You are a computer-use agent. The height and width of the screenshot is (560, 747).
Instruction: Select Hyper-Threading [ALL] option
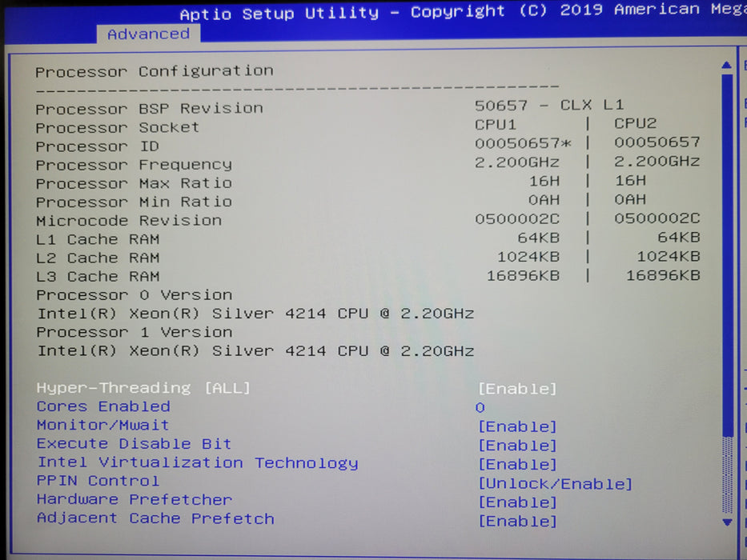(143, 388)
